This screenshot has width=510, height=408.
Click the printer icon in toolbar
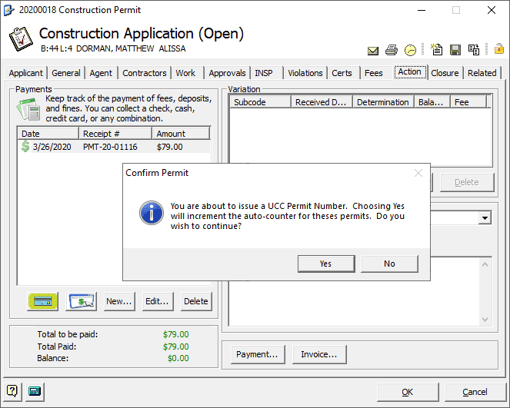pos(391,50)
